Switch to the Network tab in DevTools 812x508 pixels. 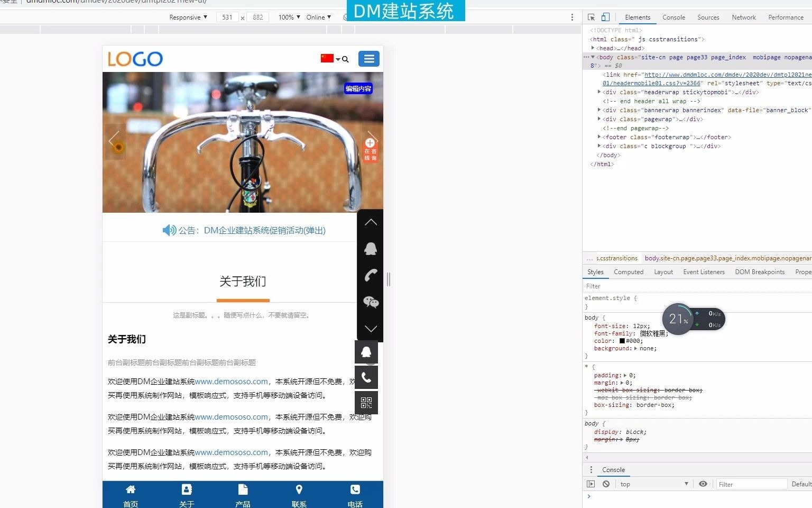tap(743, 17)
